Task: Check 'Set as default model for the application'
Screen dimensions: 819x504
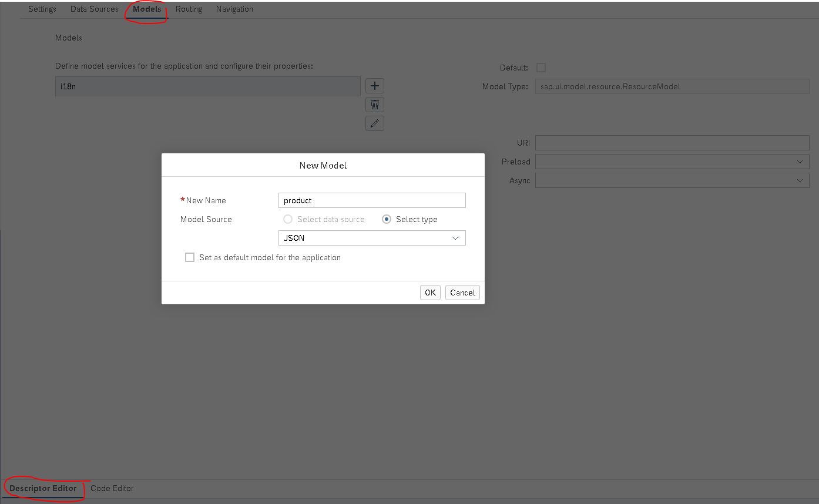Action: point(190,257)
